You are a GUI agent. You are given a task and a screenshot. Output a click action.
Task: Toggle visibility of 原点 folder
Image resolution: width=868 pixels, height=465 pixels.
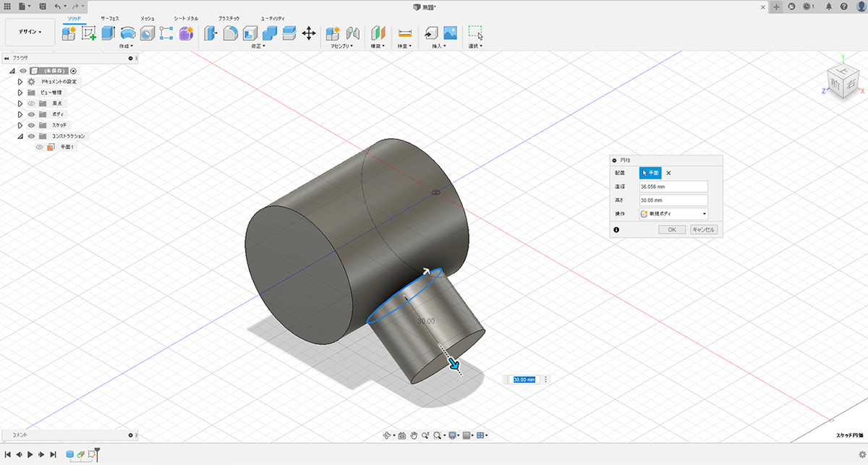click(31, 103)
